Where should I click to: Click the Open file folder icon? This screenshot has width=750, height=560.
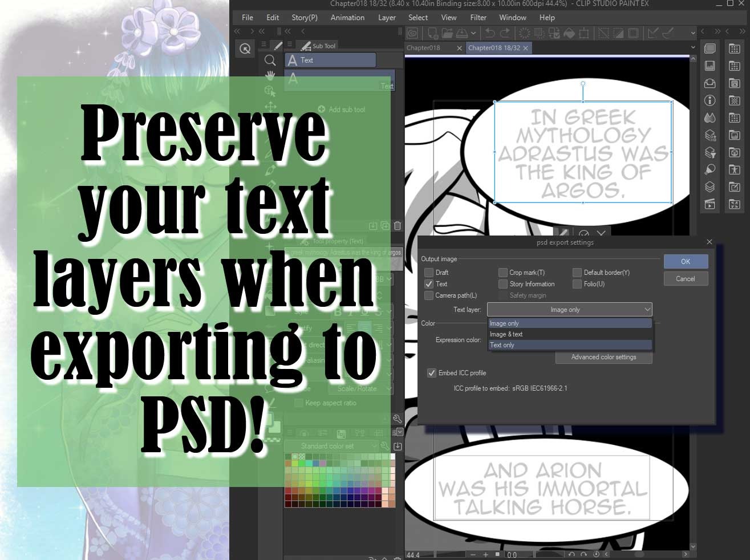point(447,33)
